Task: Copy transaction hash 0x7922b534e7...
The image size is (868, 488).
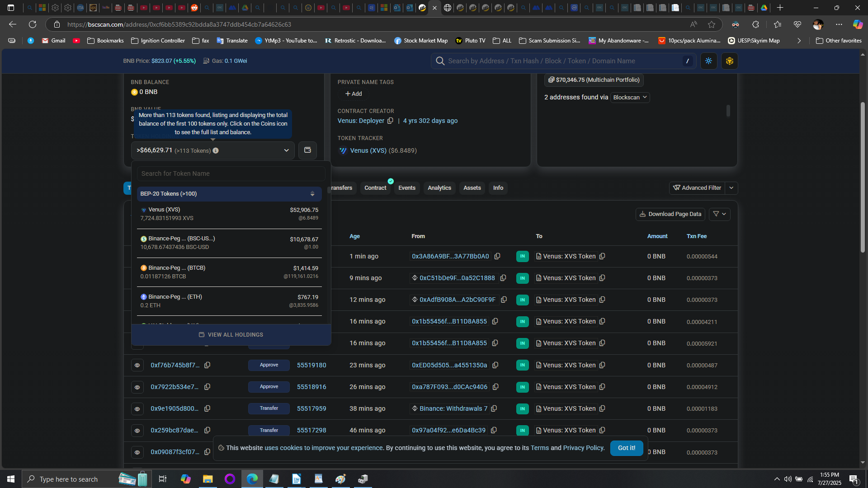Action: click(207, 387)
